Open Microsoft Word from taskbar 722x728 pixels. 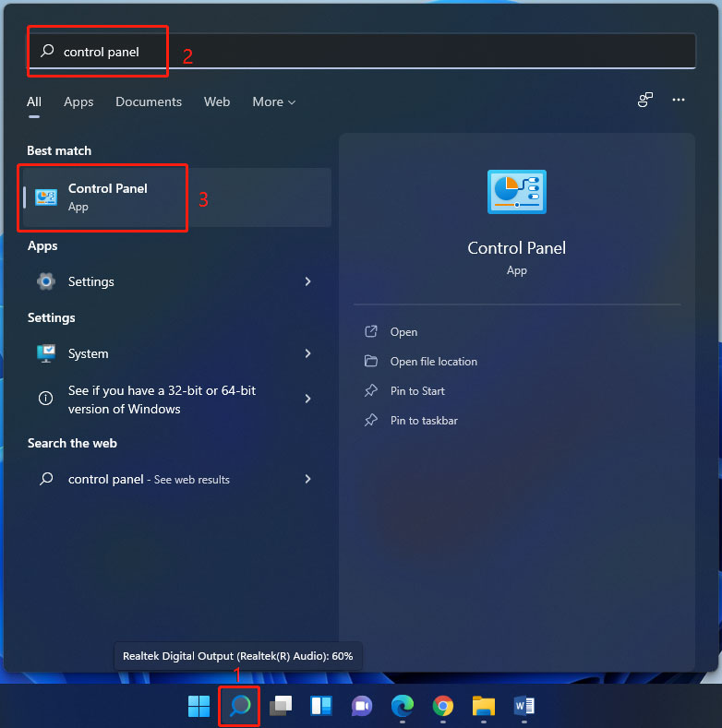pyautogui.click(x=524, y=706)
